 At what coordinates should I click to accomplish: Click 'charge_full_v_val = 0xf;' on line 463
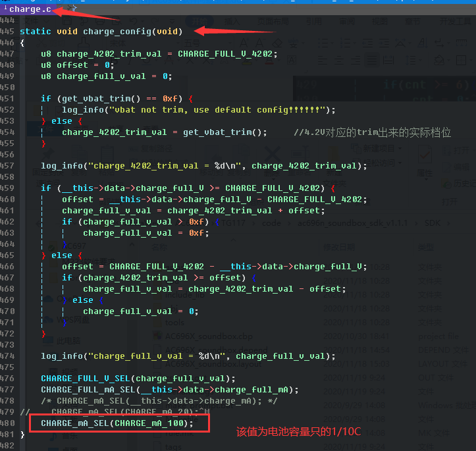146,233
